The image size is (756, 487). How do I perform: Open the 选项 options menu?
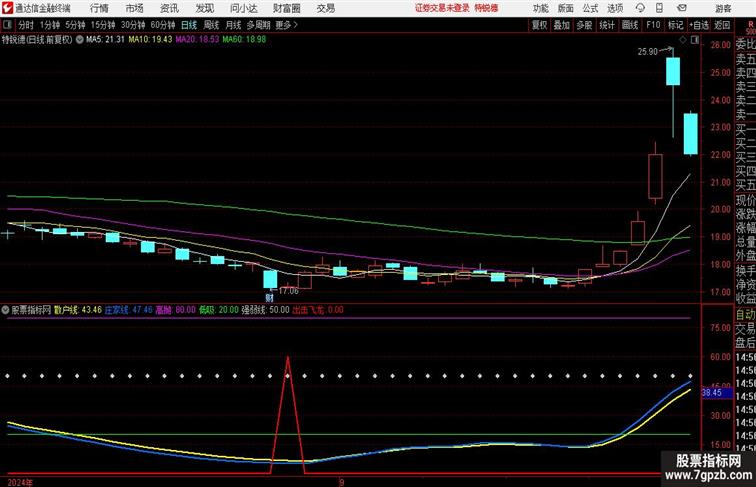[x=615, y=8]
